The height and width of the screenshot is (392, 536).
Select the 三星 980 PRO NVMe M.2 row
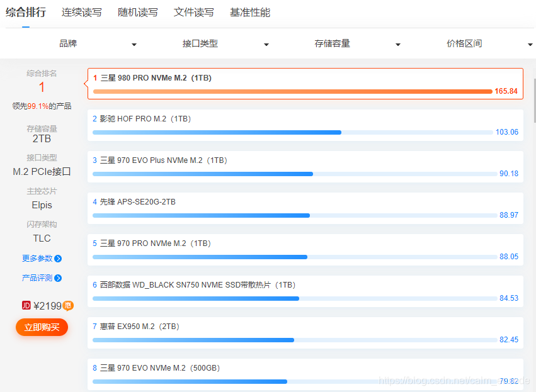point(305,84)
